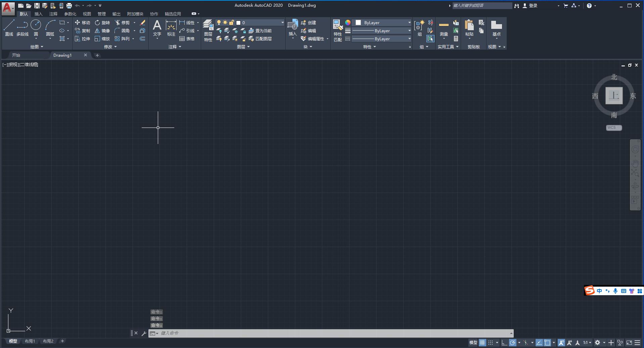
Task: Select the Dimension (标注) tool
Action: [171, 28]
